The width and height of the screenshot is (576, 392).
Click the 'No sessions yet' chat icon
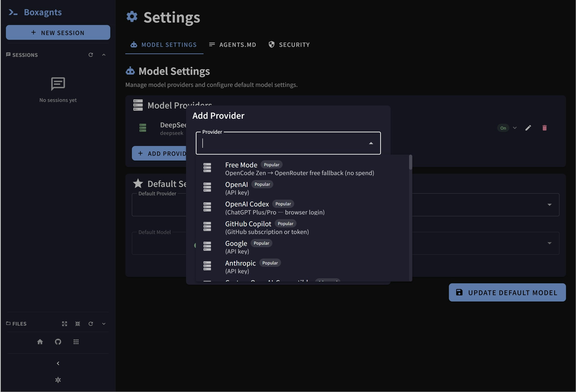click(58, 84)
